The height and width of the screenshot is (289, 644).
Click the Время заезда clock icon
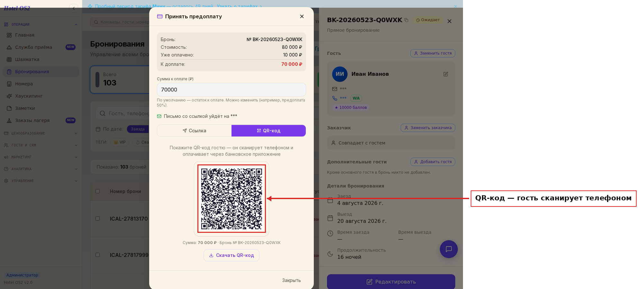pyautogui.click(x=330, y=233)
